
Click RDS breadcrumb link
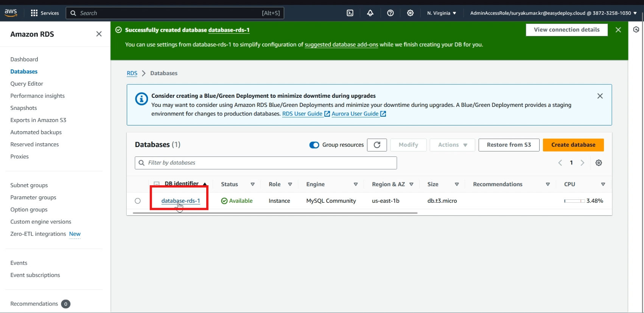pos(132,73)
